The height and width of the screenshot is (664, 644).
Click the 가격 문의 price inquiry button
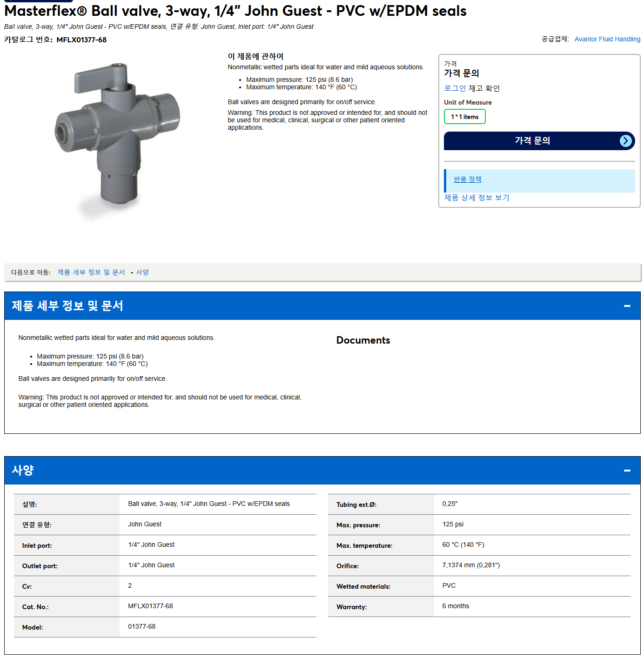539,141
